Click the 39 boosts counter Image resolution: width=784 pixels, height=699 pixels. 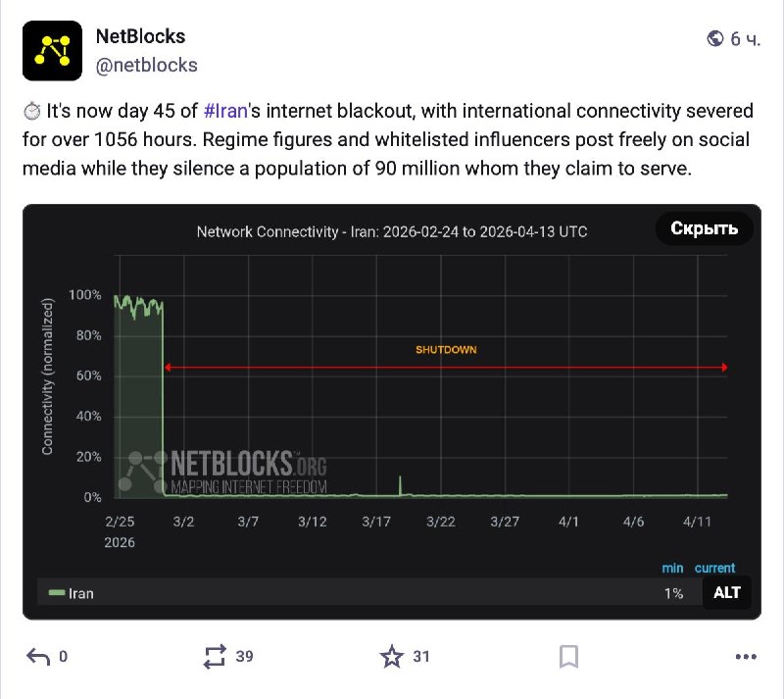tap(244, 657)
